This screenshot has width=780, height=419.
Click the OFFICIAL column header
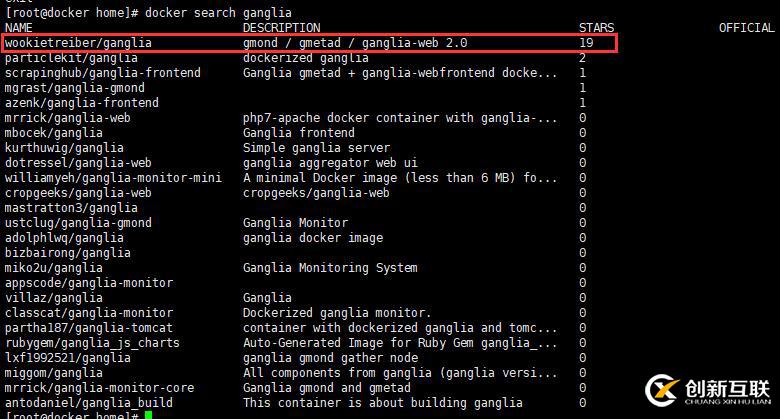[x=746, y=28]
